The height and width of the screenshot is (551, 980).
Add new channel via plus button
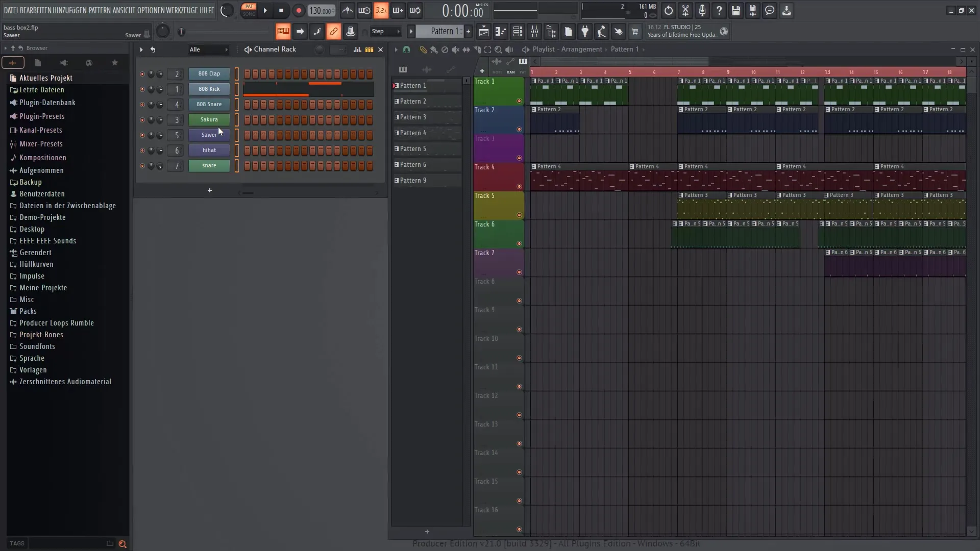click(x=209, y=190)
